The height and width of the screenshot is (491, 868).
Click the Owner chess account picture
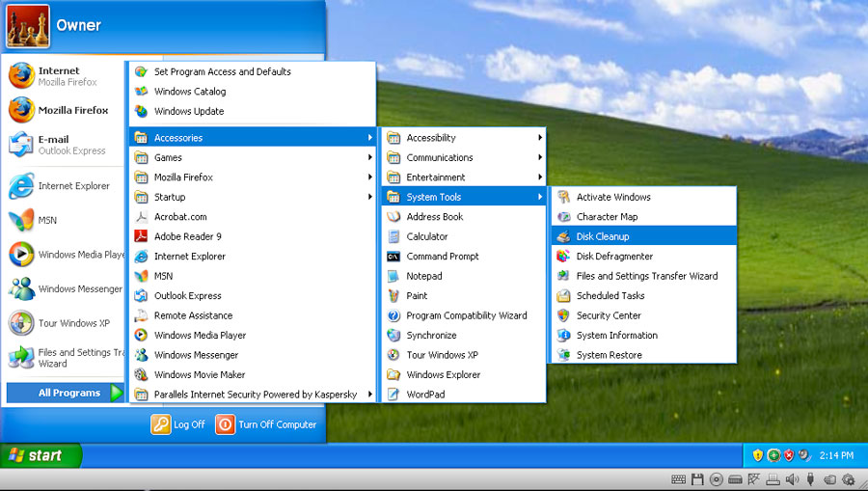28,26
